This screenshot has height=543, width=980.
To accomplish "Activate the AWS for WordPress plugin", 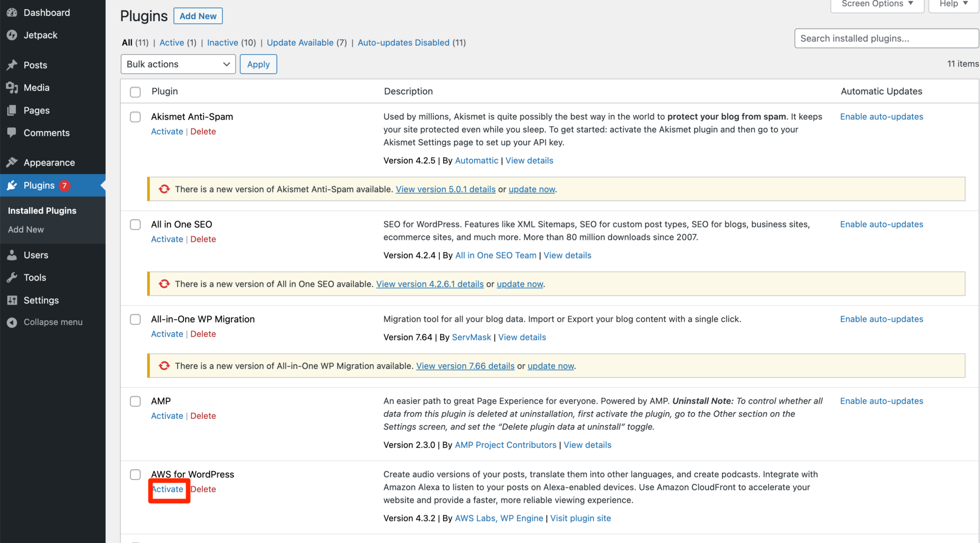I will tap(167, 489).
